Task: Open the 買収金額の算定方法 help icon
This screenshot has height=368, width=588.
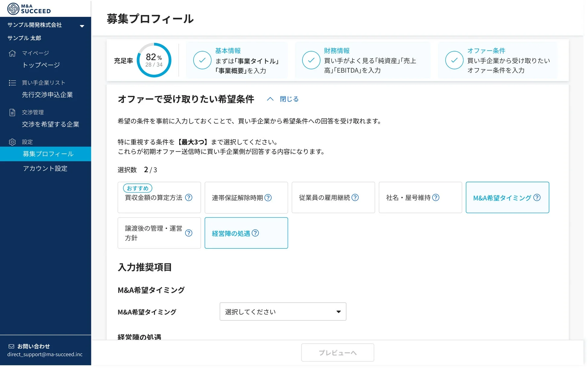Action: tap(189, 197)
